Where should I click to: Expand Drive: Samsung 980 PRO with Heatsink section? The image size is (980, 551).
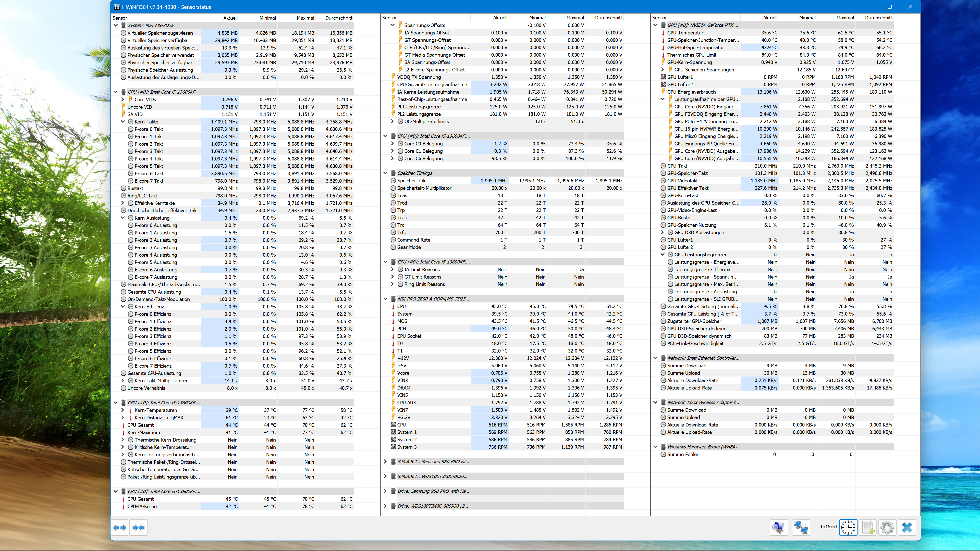385,491
